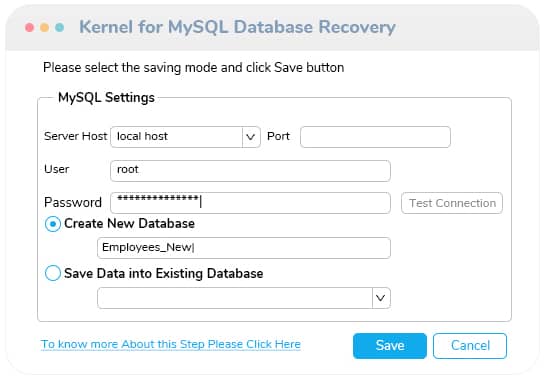Screen dimensions: 545x380
Task: Click the Kernel for MySQL Database Recovery title
Action: pos(237,27)
